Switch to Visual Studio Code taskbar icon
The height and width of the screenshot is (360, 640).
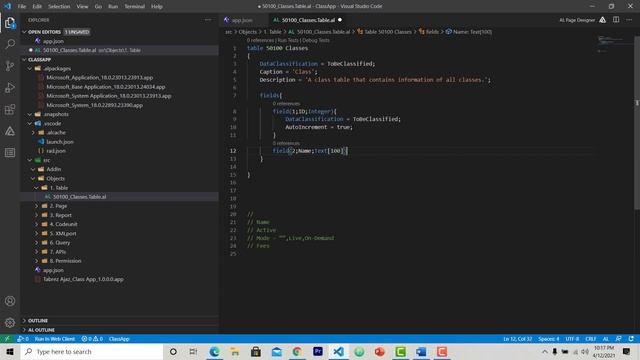(338, 351)
